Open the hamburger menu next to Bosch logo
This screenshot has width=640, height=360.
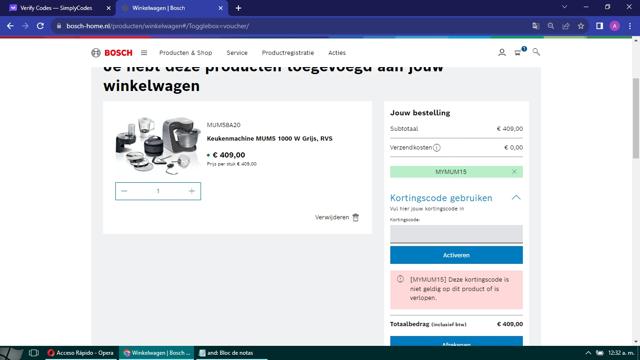pos(144,53)
